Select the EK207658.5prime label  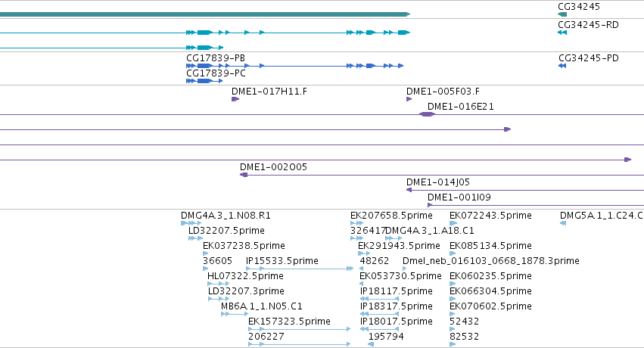[x=391, y=216]
